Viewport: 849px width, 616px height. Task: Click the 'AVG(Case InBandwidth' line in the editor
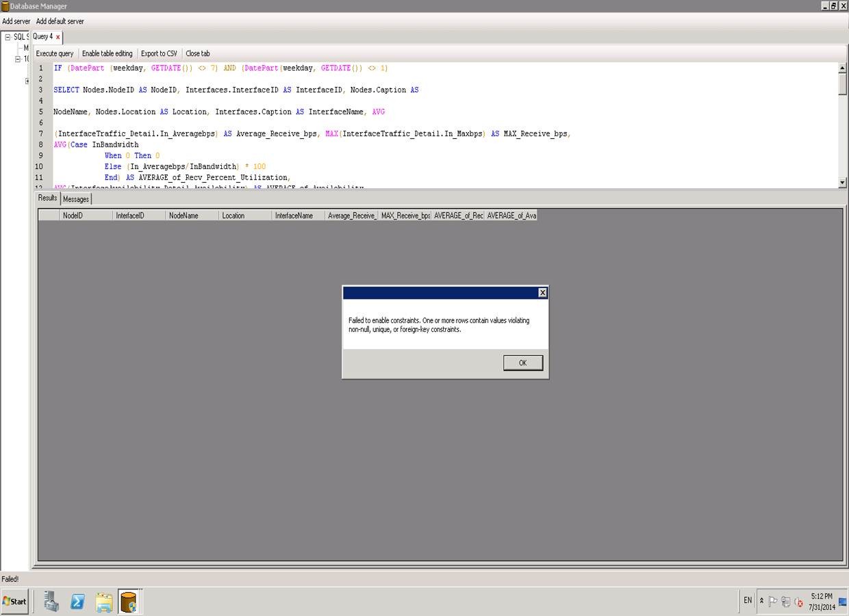click(x=97, y=144)
